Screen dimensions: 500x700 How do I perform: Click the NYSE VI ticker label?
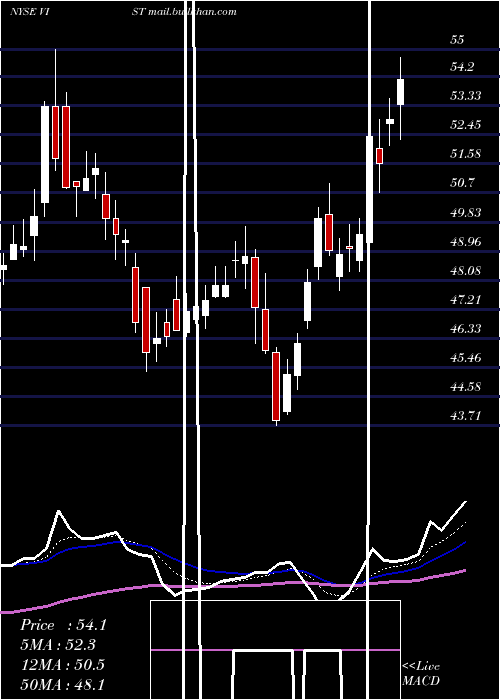pos(30,12)
